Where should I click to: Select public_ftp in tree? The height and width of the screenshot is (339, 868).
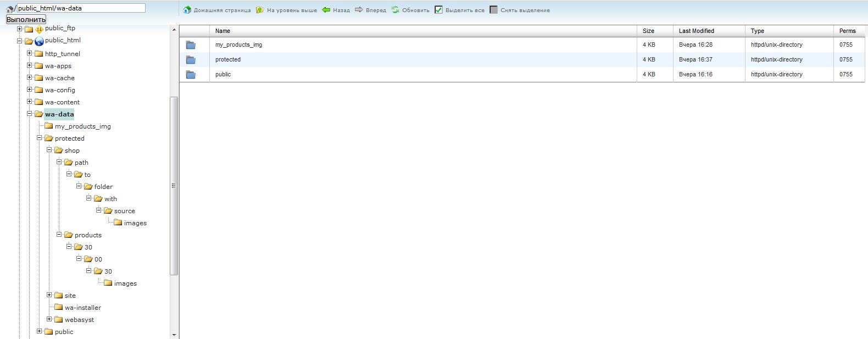[60, 28]
